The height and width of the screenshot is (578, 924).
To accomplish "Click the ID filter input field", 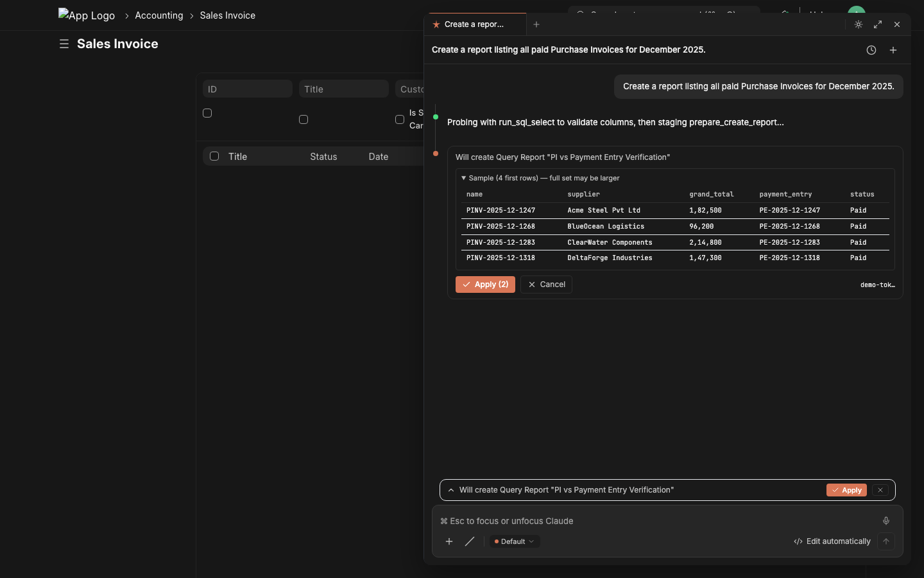I will (248, 89).
